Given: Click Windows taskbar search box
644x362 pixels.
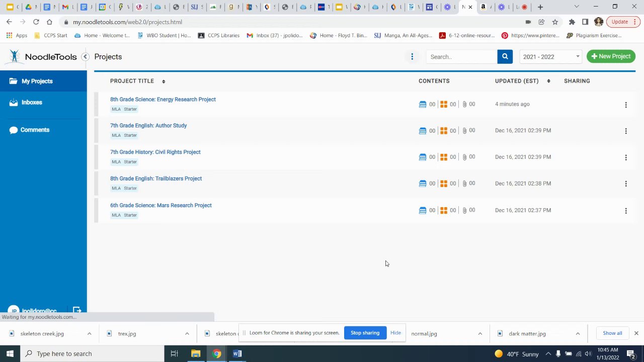Looking at the screenshot, I should click(92, 354).
